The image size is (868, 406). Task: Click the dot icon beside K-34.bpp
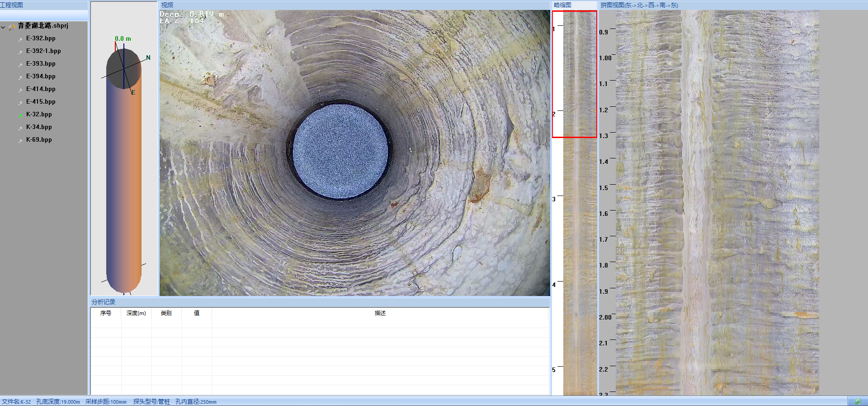20,128
